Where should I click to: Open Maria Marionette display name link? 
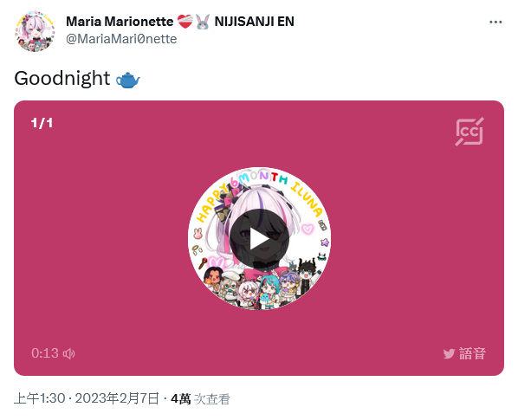pyautogui.click(x=120, y=22)
